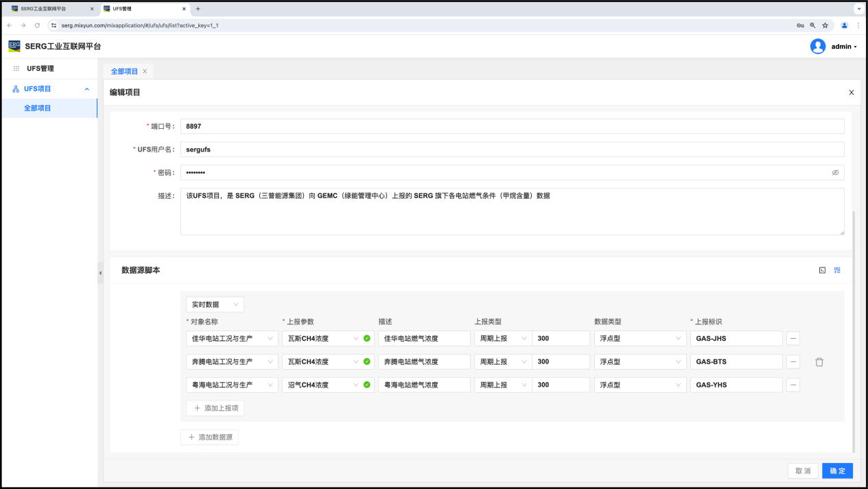Remove the GAS-YHS report item row

pyautogui.click(x=793, y=385)
